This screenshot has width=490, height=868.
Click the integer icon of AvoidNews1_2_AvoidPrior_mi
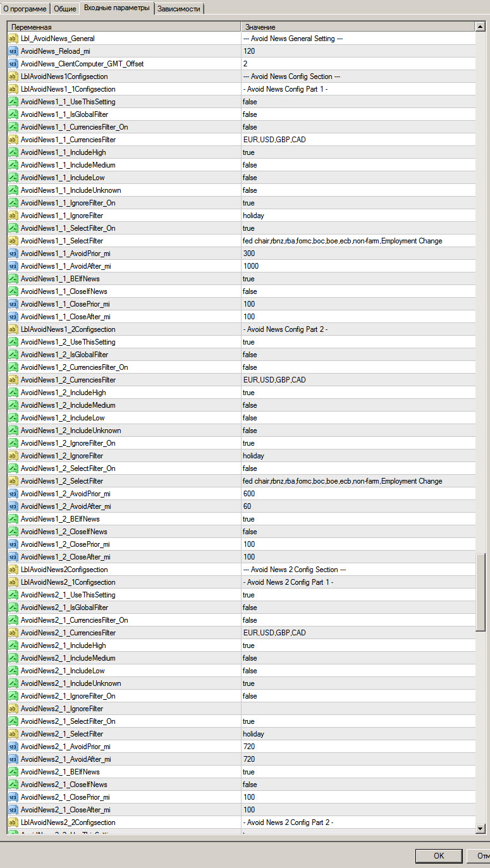pos(13,494)
